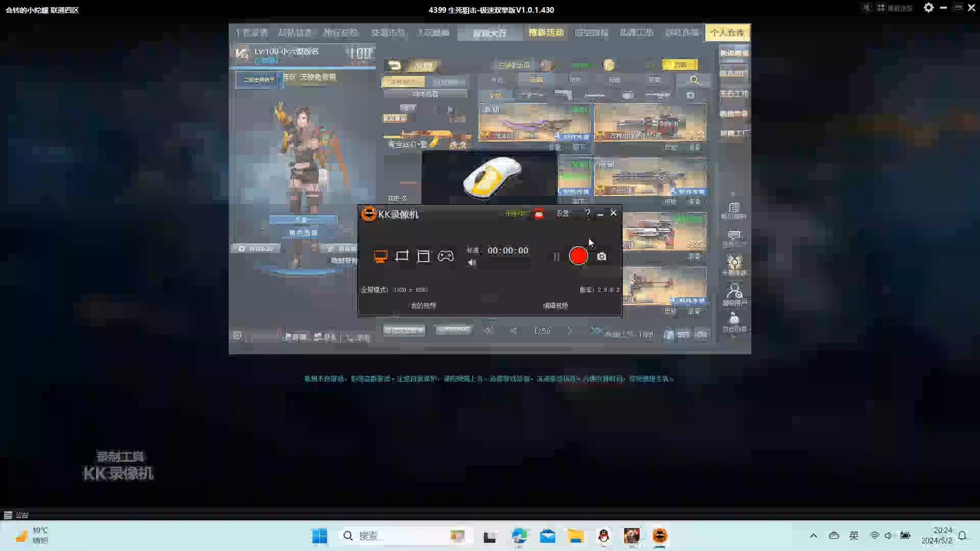
Task: Switch to the 精彩活动 tab
Action: 546,33
